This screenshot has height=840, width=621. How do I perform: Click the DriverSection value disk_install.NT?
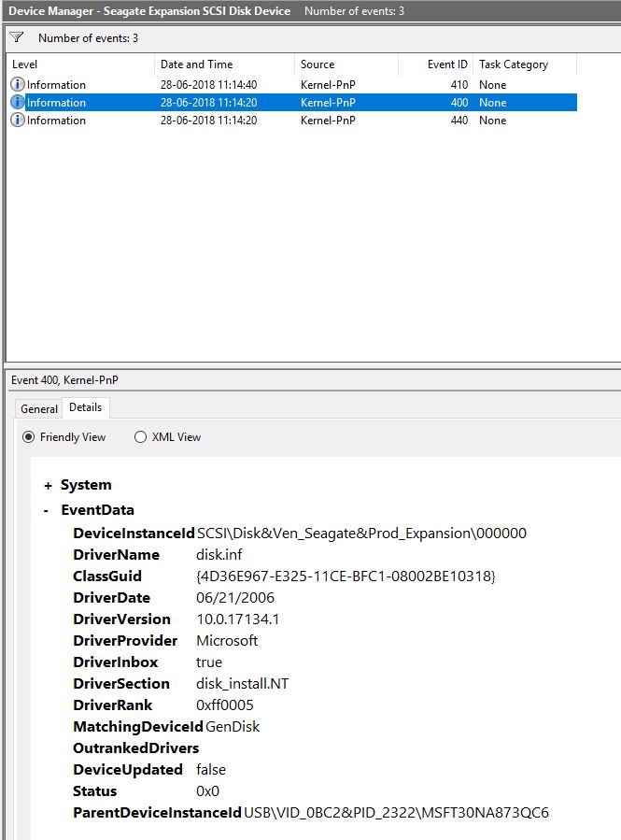(x=243, y=684)
